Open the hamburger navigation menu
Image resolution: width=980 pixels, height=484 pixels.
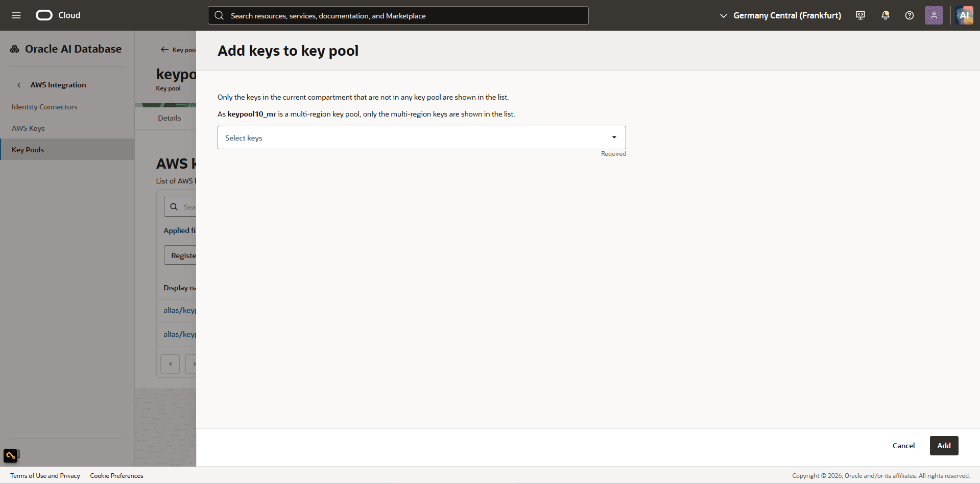(16, 15)
